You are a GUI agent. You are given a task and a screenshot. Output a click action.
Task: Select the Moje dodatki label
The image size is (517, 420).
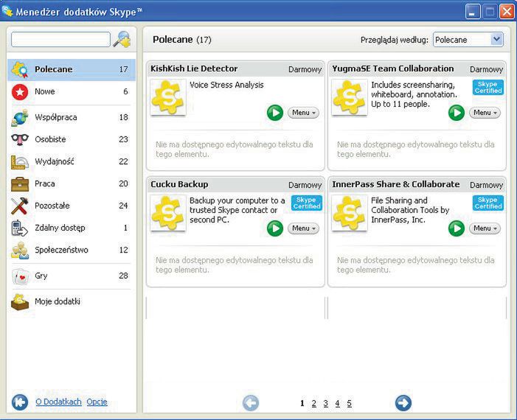click(x=58, y=301)
